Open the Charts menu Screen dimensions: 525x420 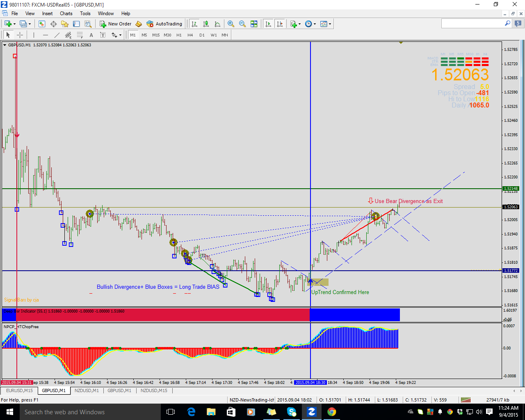[x=66, y=14]
